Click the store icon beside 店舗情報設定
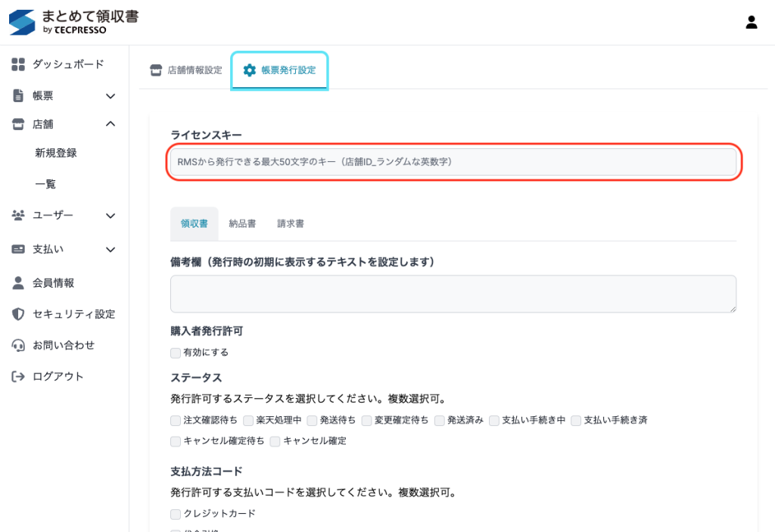Viewport: 775px width, 532px height. 156,70
